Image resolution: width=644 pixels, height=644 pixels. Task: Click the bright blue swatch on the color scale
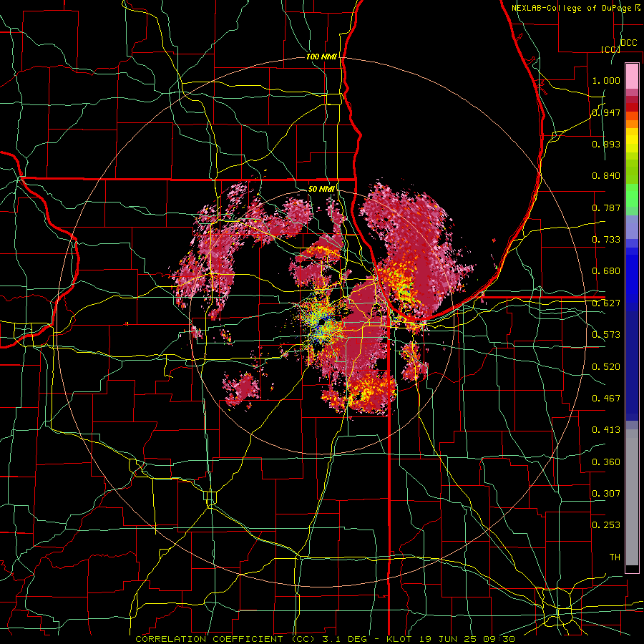click(632, 279)
